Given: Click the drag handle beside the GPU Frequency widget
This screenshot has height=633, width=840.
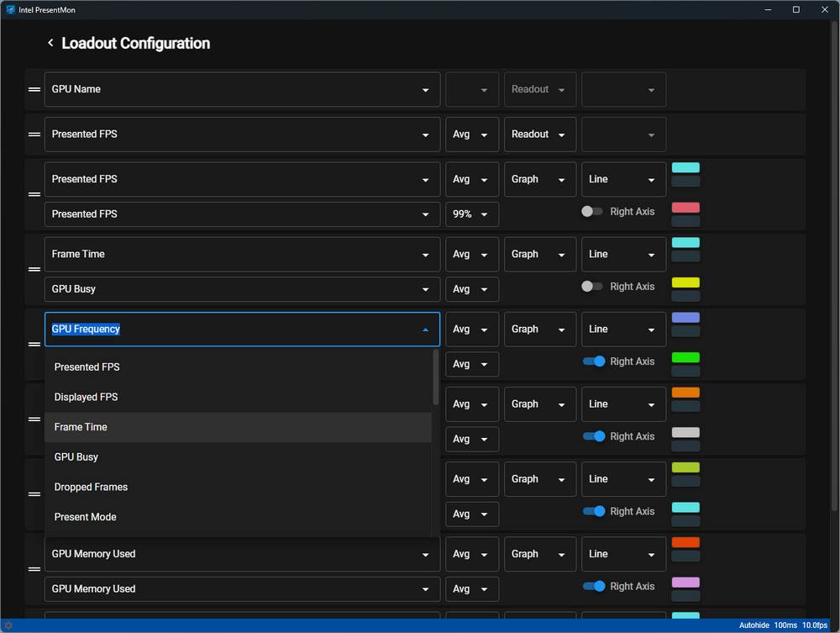Looking at the screenshot, I should click(34, 345).
